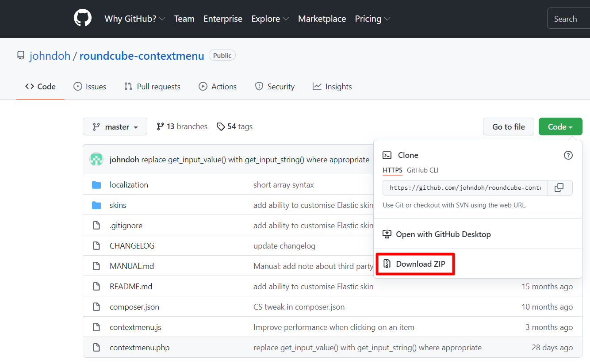Toggle the green Code dropdown button
The height and width of the screenshot is (364, 590).
pos(560,127)
